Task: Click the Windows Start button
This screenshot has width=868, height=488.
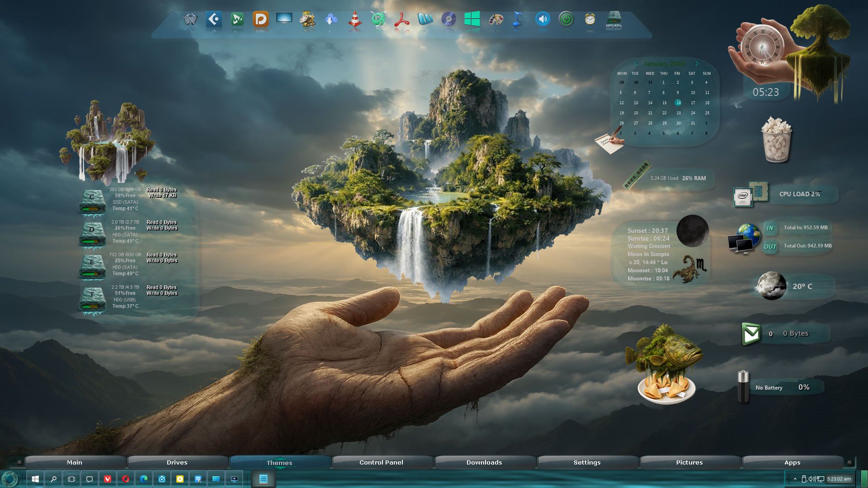Action: coord(35,479)
